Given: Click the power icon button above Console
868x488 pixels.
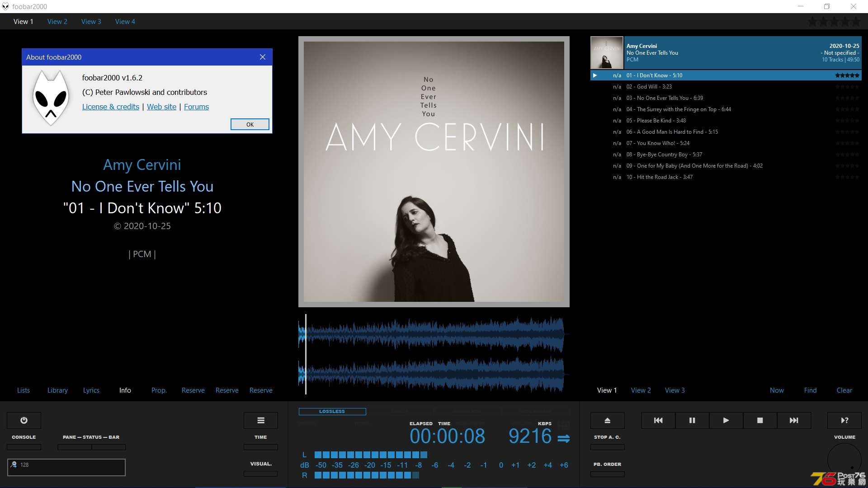Looking at the screenshot, I should [x=24, y=420].
